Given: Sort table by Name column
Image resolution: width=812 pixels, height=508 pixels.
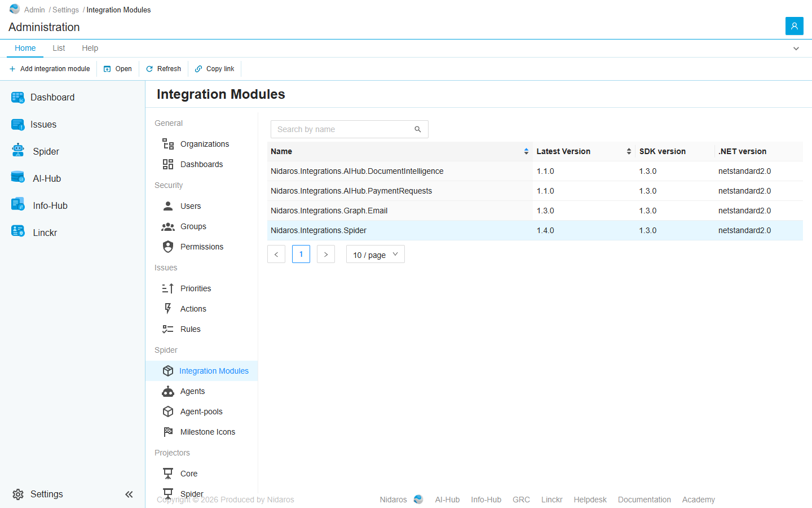Looking at the screenshot, I should click(x=400, y=151).
